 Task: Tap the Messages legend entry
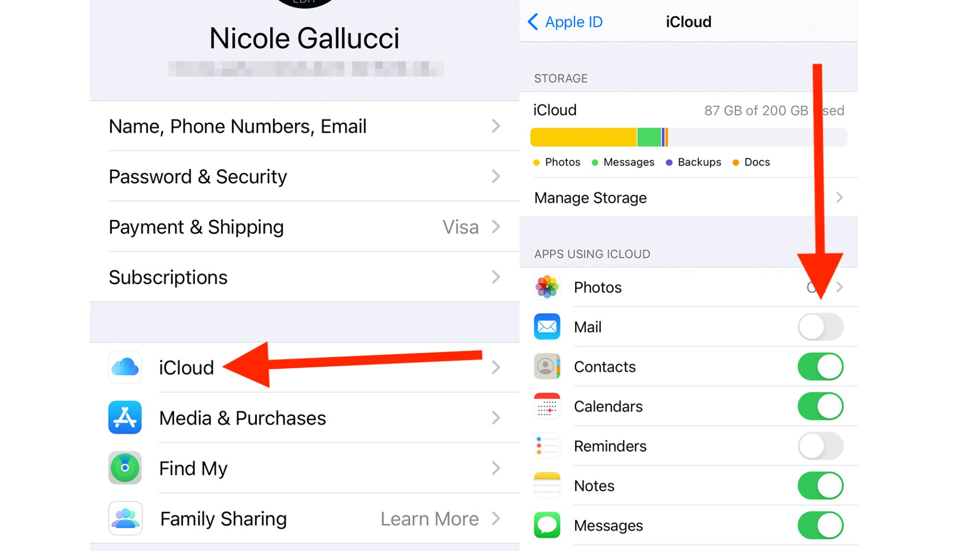coord(623,162)
